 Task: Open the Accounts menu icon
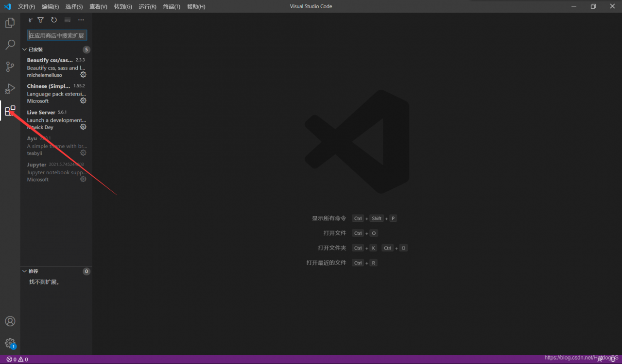10,321
